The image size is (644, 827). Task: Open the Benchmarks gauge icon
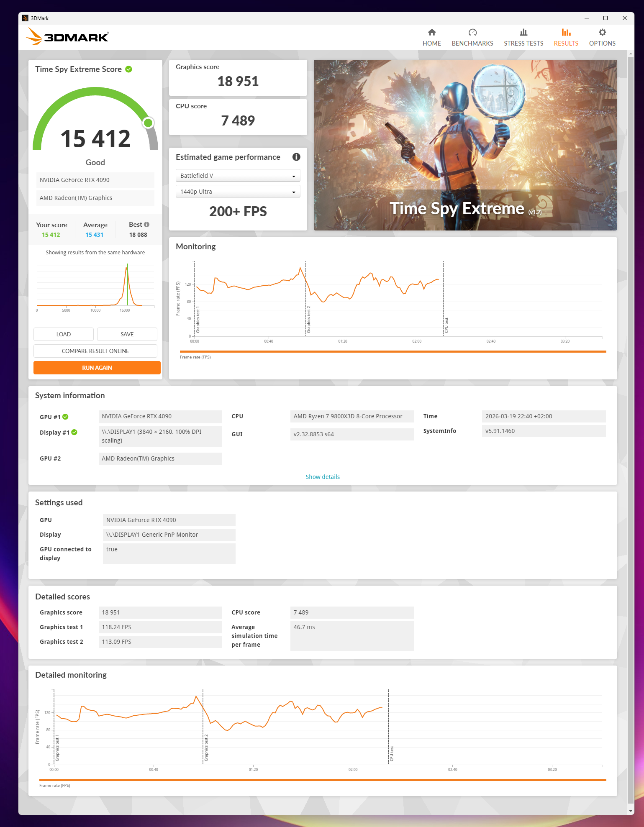(x=472, y=33)
